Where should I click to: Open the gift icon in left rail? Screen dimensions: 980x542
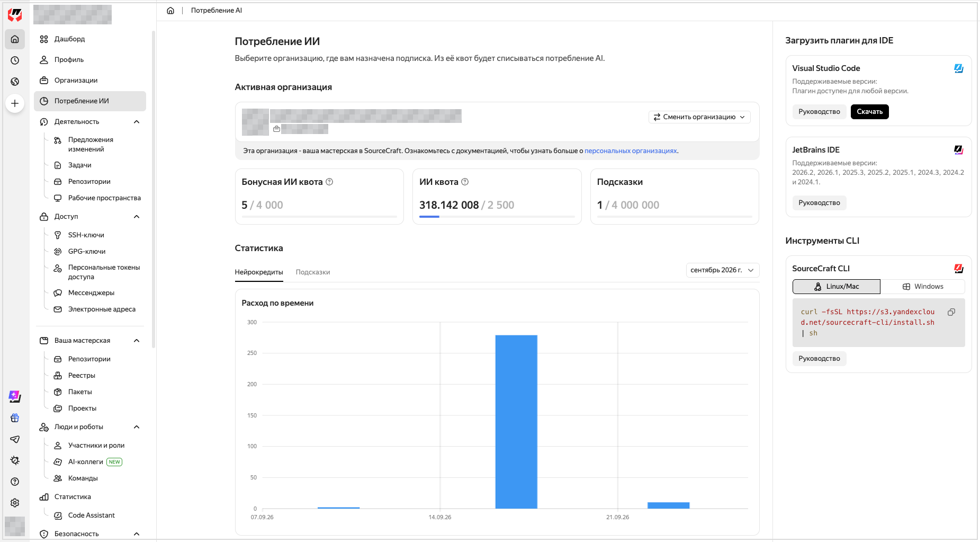[x=15, y=418]
